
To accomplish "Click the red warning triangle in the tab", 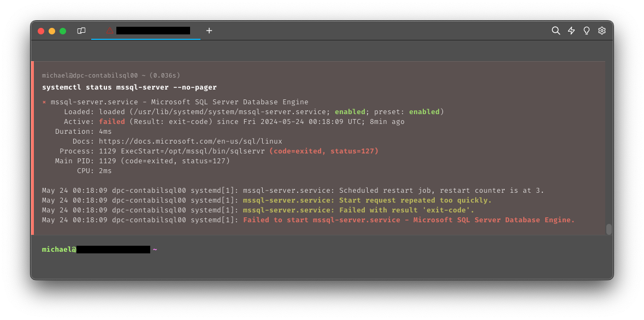I will coord(110,31).
